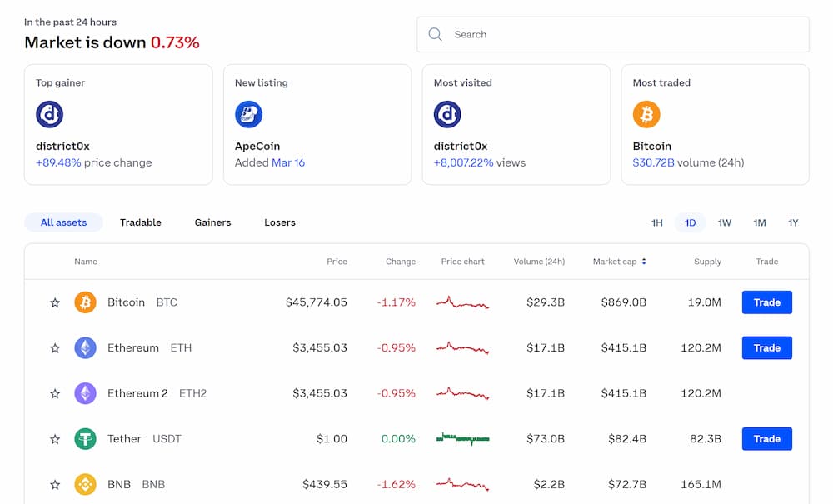Open the Ethereum ETH row name

(x=149, y=348)
